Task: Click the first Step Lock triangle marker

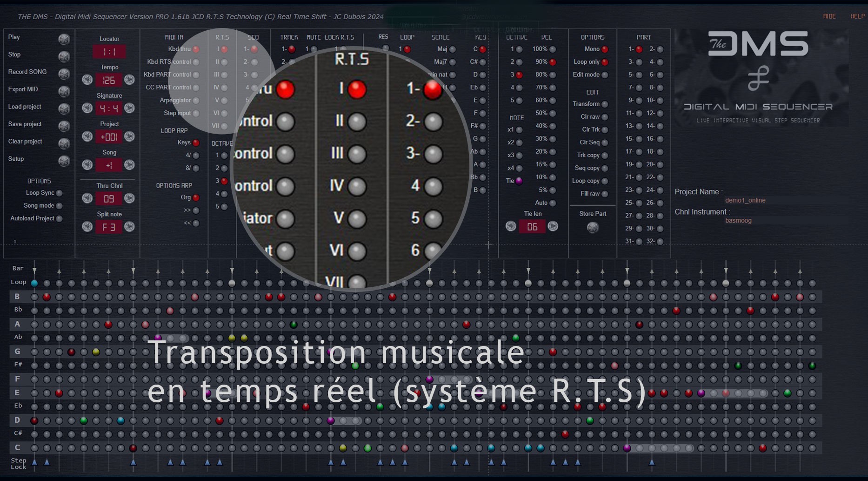Action: point(34,462)
